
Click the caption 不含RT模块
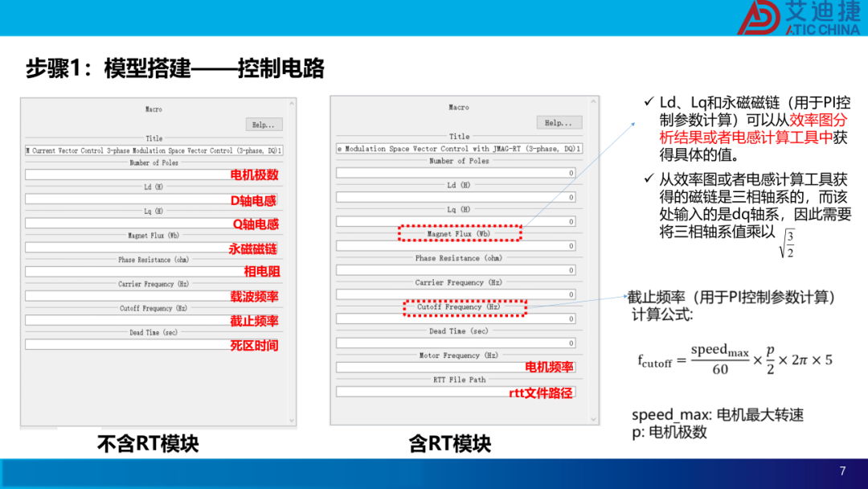click(x=148, y=444)
